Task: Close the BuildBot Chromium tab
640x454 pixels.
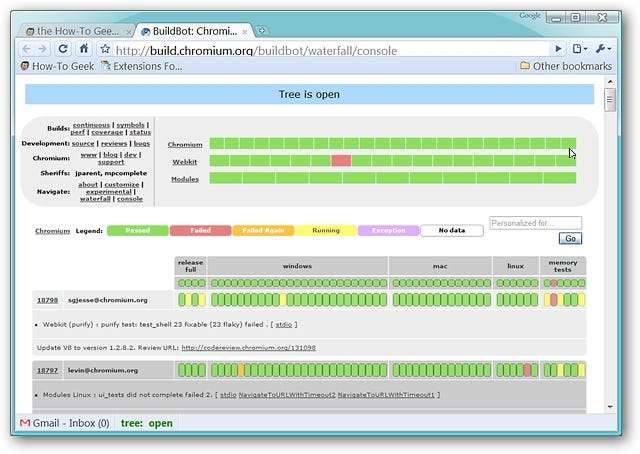Action: click(x=245, y=31)
